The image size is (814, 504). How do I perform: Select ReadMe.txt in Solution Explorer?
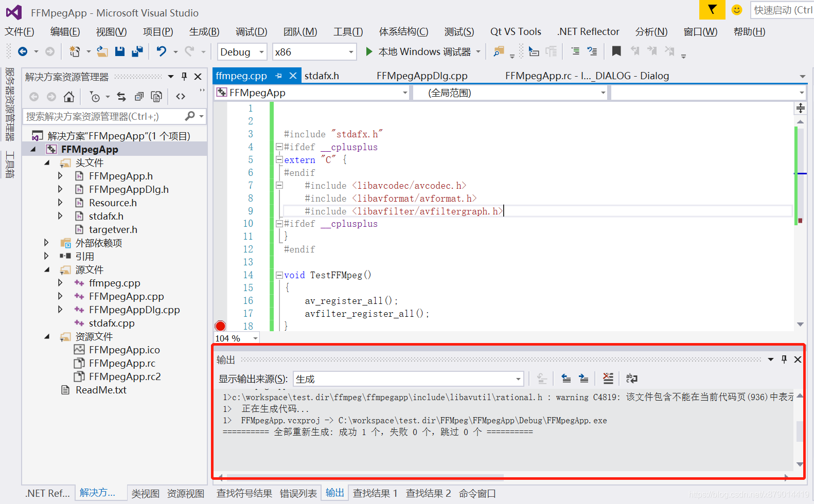[101, 390]
